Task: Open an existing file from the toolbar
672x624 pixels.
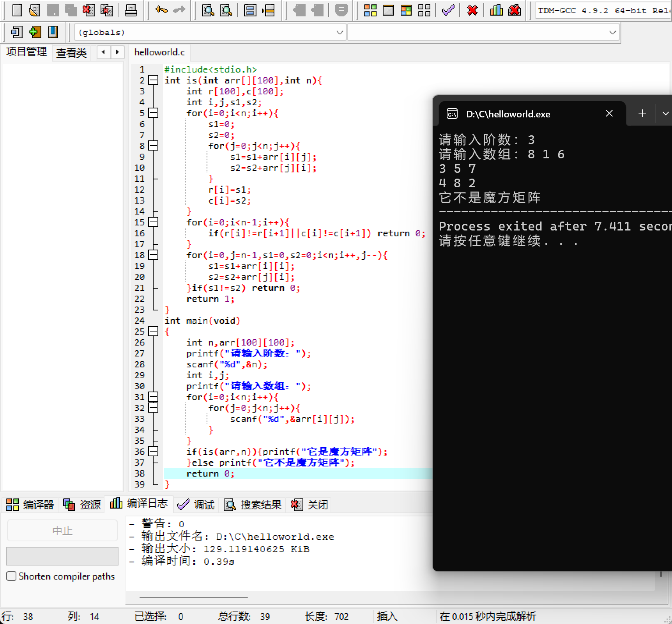Action: pyautogui.click(x=34, y=10)
